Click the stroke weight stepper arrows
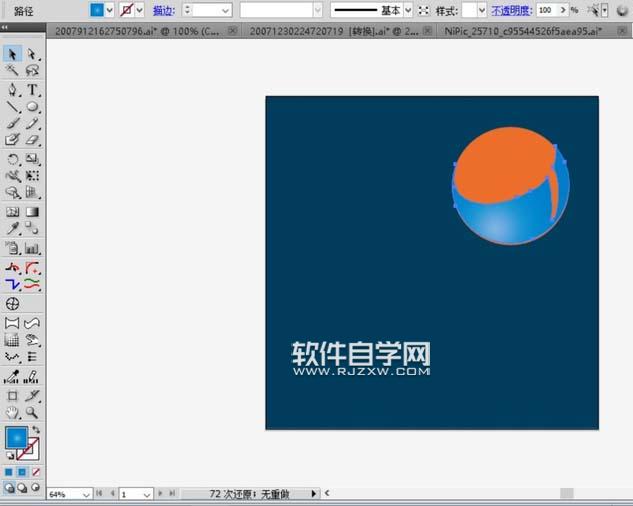This screenshot has width=633, height=506. point(187,10)
